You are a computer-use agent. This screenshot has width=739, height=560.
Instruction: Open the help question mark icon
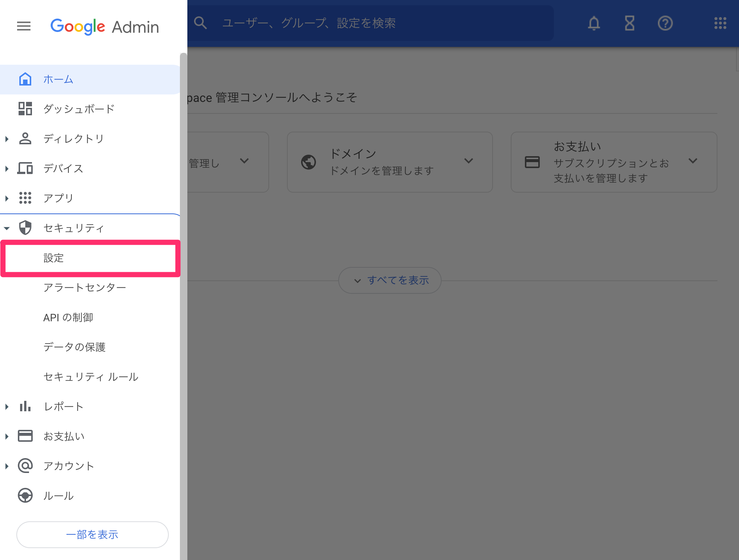coord(665,23)
